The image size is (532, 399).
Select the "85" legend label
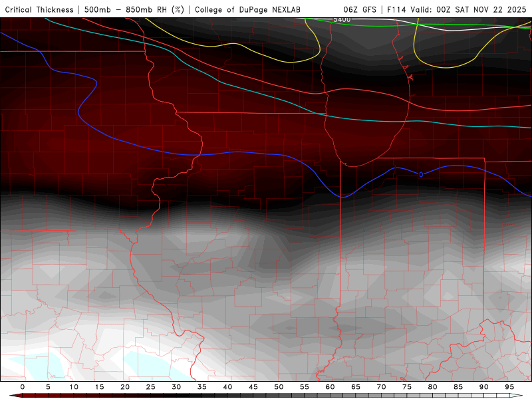(x=458, y=387)
